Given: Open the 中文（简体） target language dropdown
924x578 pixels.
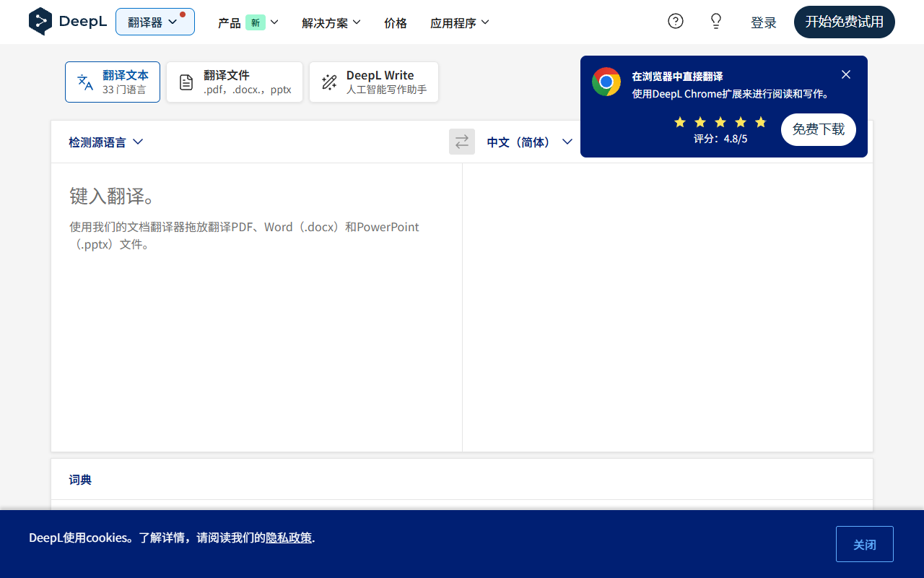Looking at the screenshot, I should 530,142.
